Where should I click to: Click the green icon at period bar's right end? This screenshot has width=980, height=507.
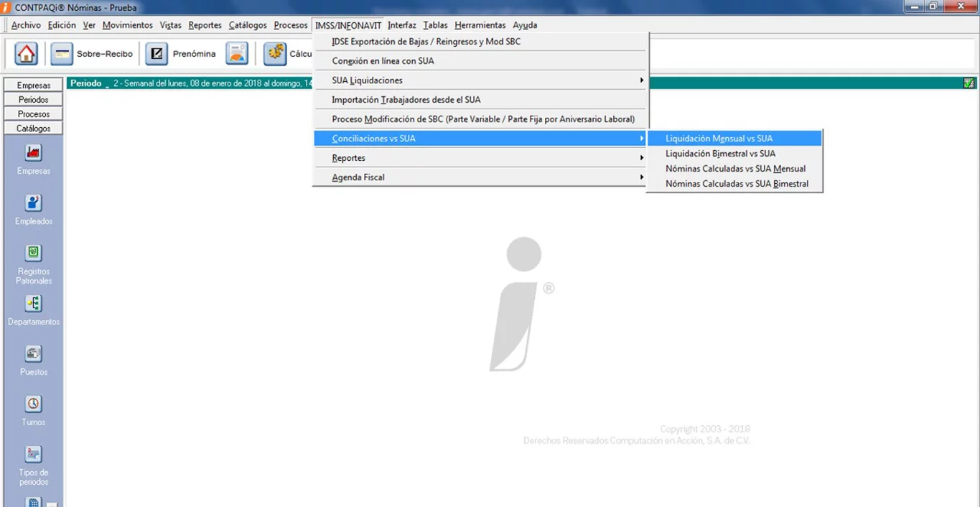click(969, 83)
